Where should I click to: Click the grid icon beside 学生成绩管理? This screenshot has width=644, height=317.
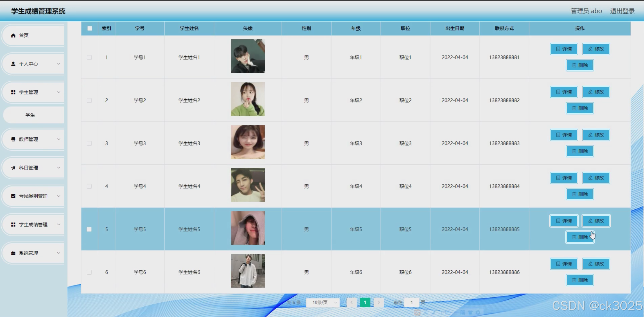13,224
